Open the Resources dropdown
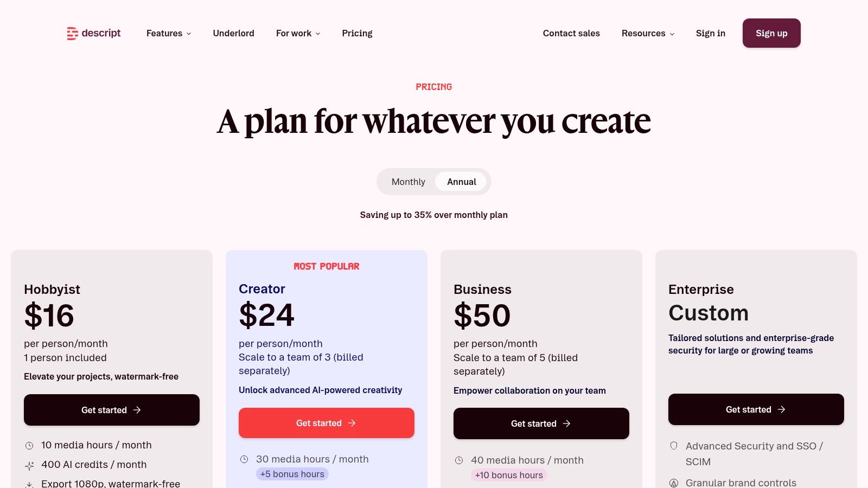 [648, 33]
